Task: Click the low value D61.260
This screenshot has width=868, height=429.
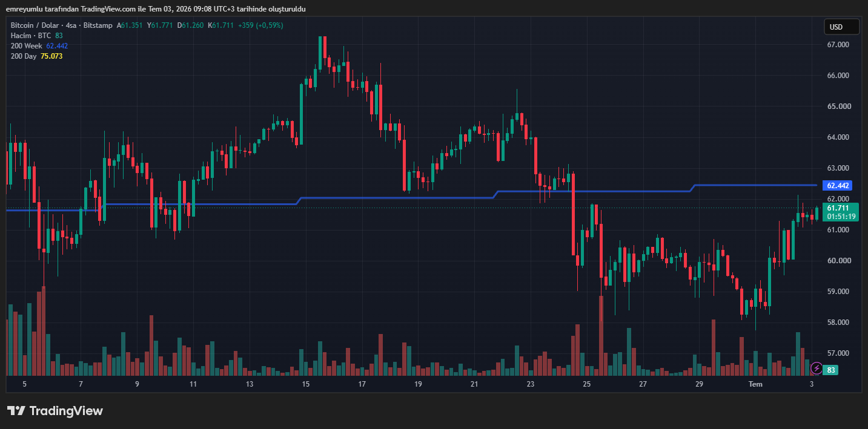Action: click(190, 25)
